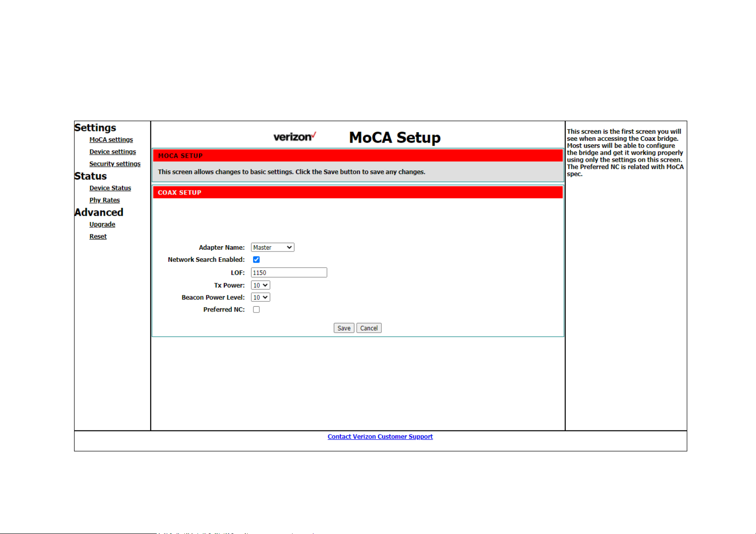Expand the Adapter Name dropdown
The image size is (756, 534).
272,247
